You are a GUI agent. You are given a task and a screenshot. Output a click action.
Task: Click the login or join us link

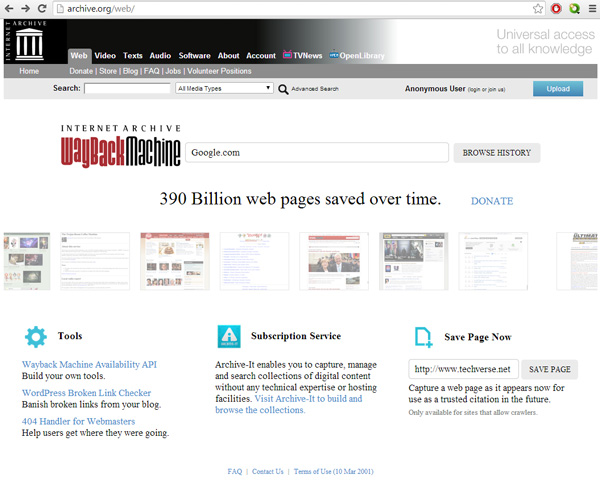[486, 90]
